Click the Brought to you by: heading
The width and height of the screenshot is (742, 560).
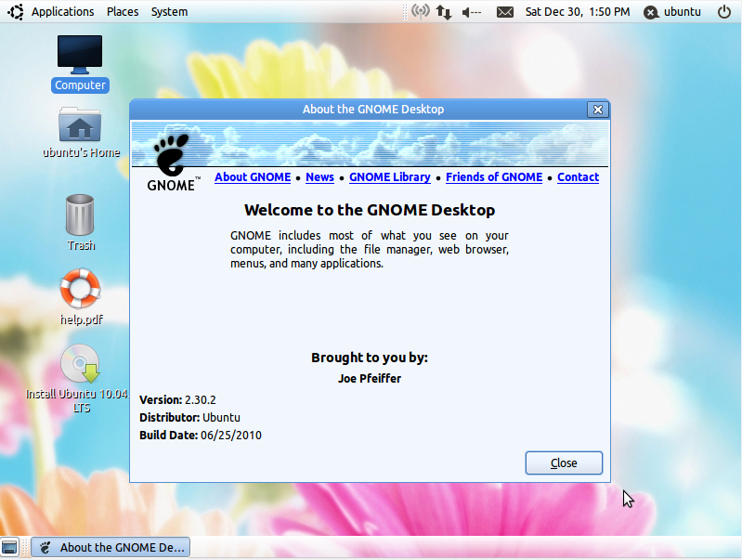[370, 358]
